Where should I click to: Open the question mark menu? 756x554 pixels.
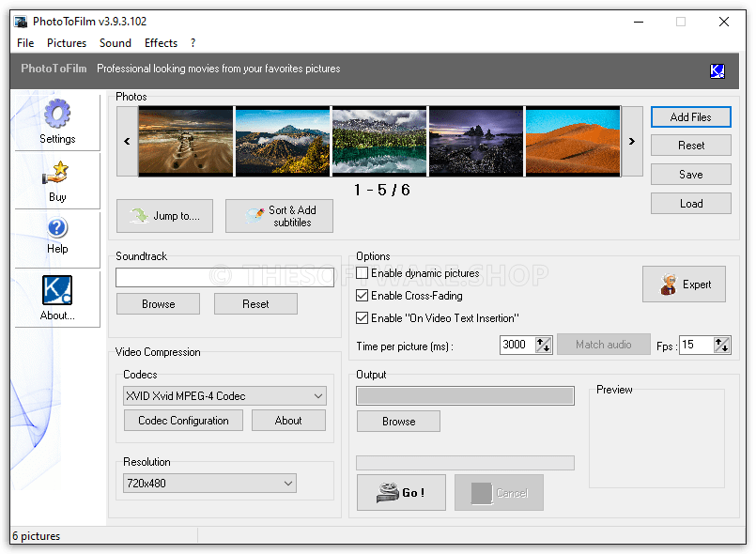193,43
